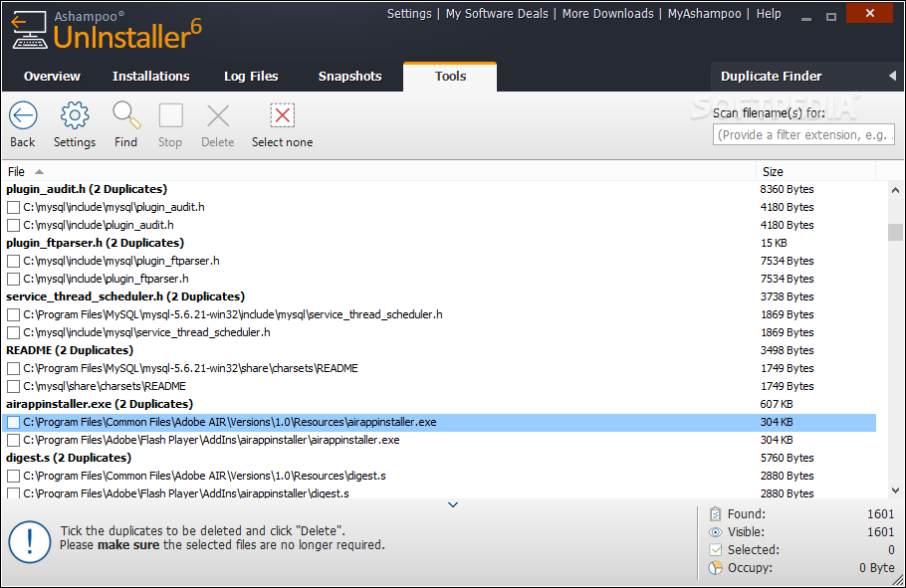Tick checkbox for Program Files service_thread_scheduler.h
Screen dimensions: 906x588
(x=13, y=314)
